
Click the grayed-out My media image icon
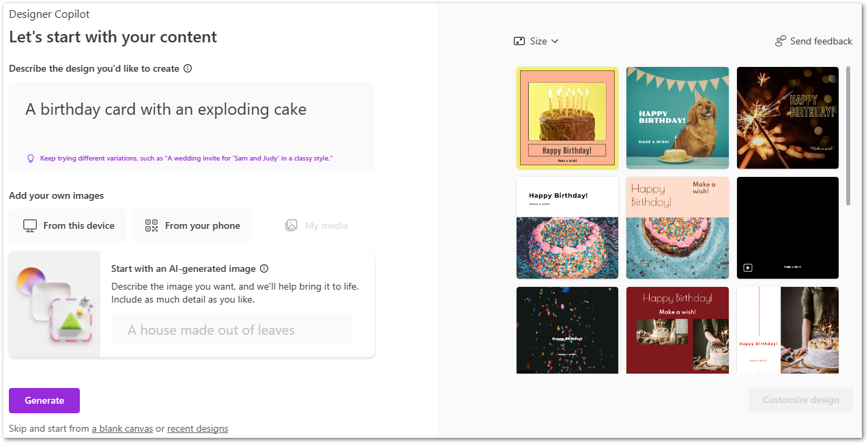pos(292,225)
